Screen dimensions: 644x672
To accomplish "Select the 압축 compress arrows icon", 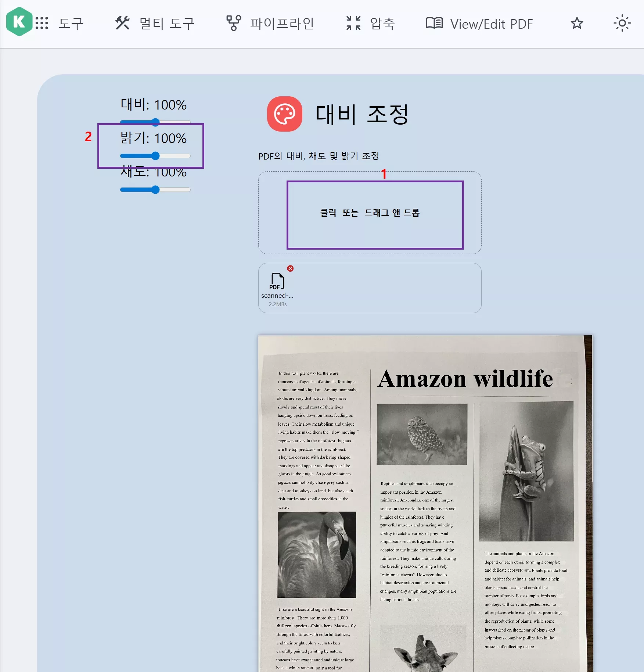I will tap(353, 23).
